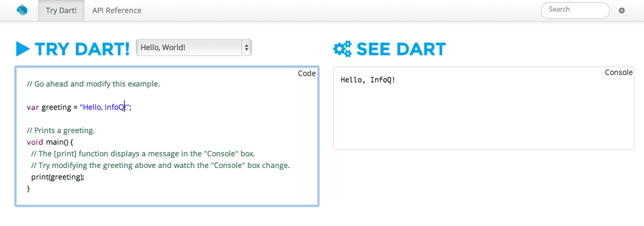Open the settings gear icon

point(622,10)
